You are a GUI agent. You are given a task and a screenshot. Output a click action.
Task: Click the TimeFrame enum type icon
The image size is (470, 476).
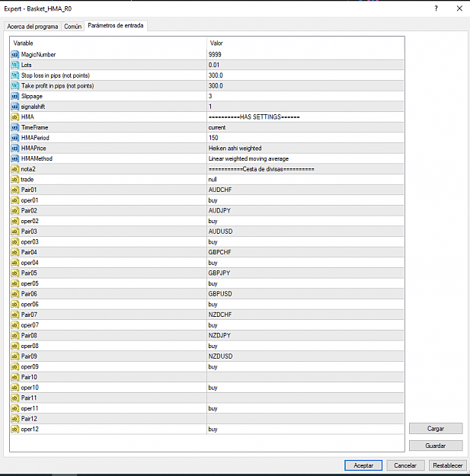click(x=15, y=127)
